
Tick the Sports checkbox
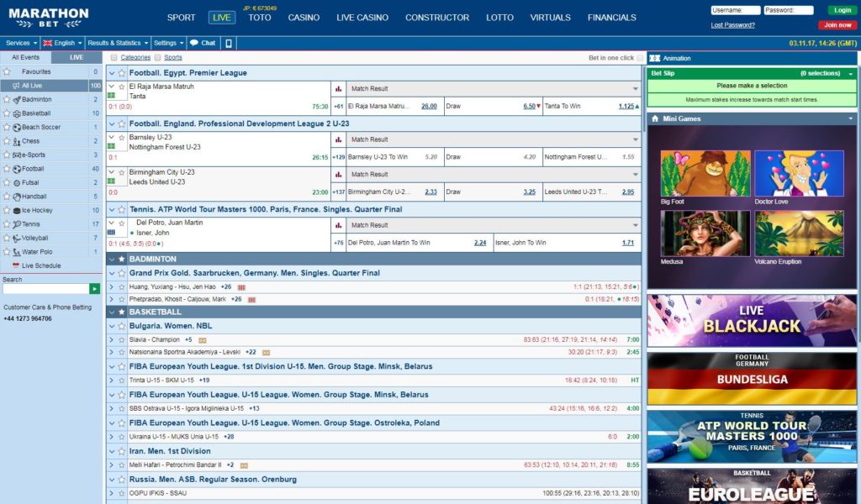(x=157, y=57)
